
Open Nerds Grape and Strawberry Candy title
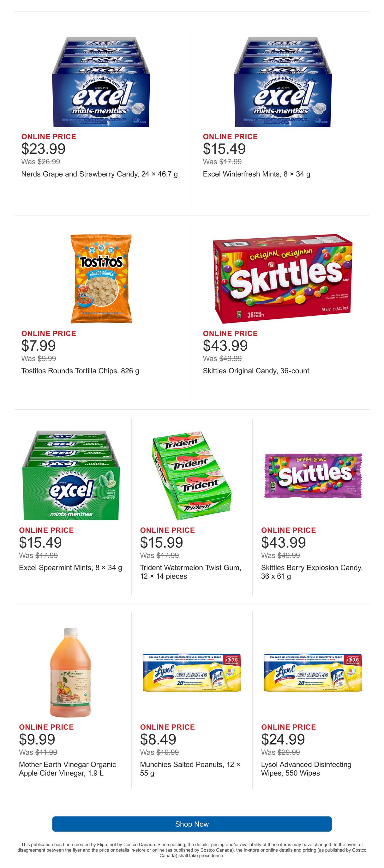99,174
